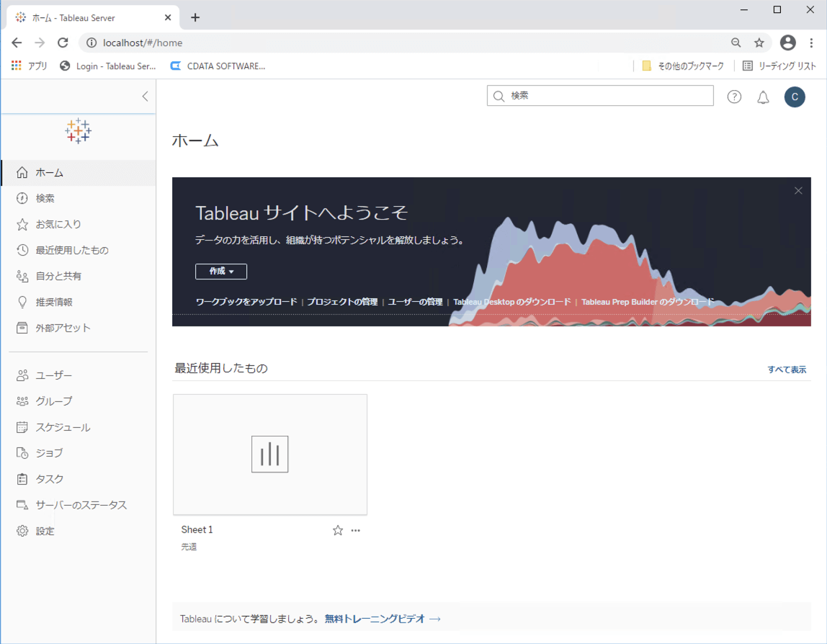Expand the 作成 dropdown button
The width and height of the screenshot is (827, 644).
pyautogui.click(x=221, y=271)
